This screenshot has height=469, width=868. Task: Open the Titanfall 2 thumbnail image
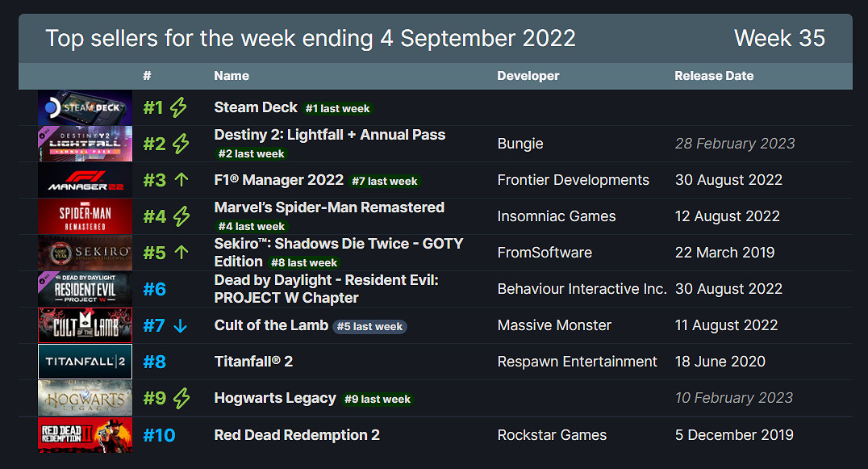click(85, 362)
